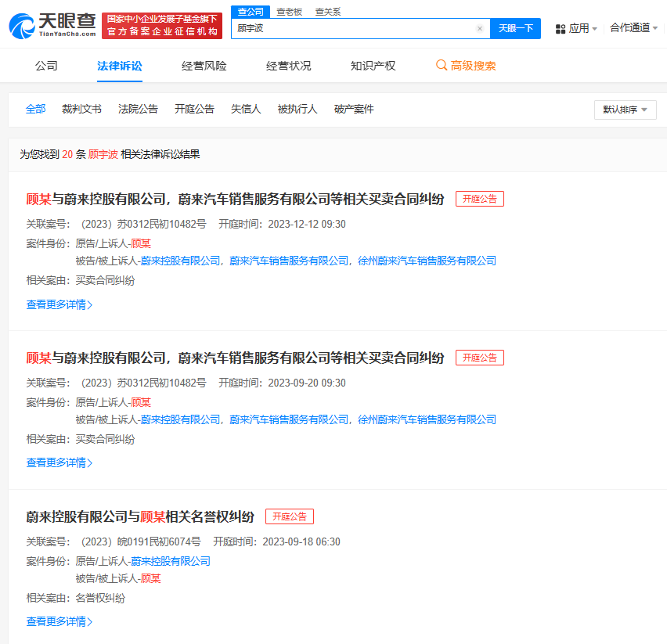Select the 破产案件 filter tab
The image size is (667, 644).
(x=354, y=109)
